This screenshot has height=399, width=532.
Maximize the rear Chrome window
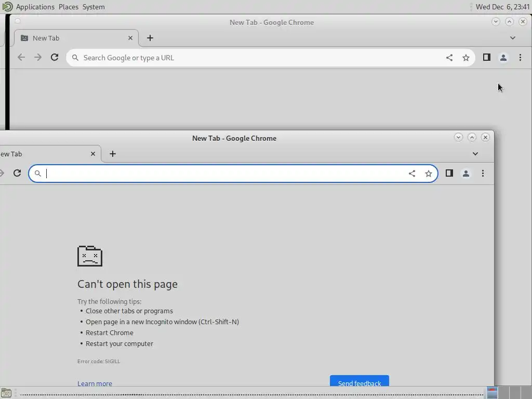tap(509, 22)
